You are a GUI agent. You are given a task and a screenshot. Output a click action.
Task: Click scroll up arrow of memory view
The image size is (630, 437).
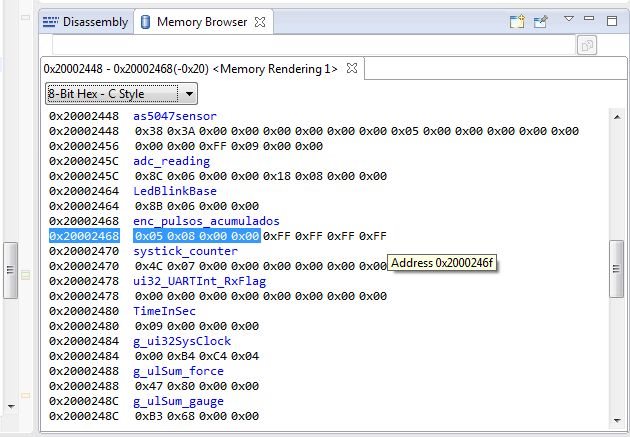click(617, 116)
